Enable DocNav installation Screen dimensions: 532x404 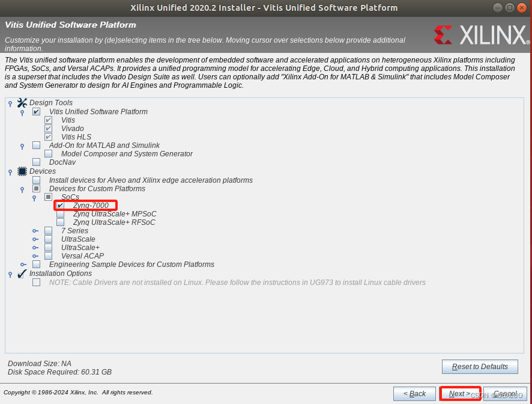point(36,162)
